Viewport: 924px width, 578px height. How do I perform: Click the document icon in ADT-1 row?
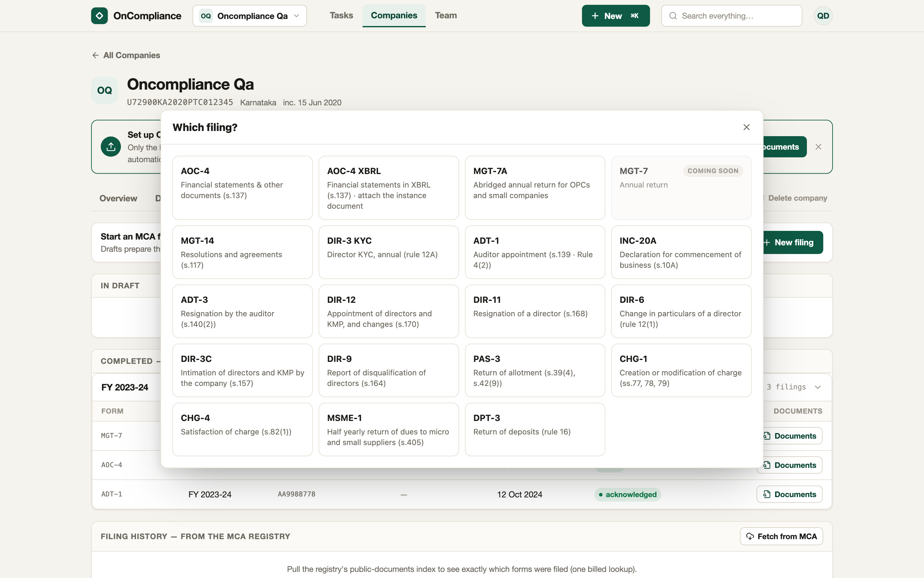tap(767, 494)
